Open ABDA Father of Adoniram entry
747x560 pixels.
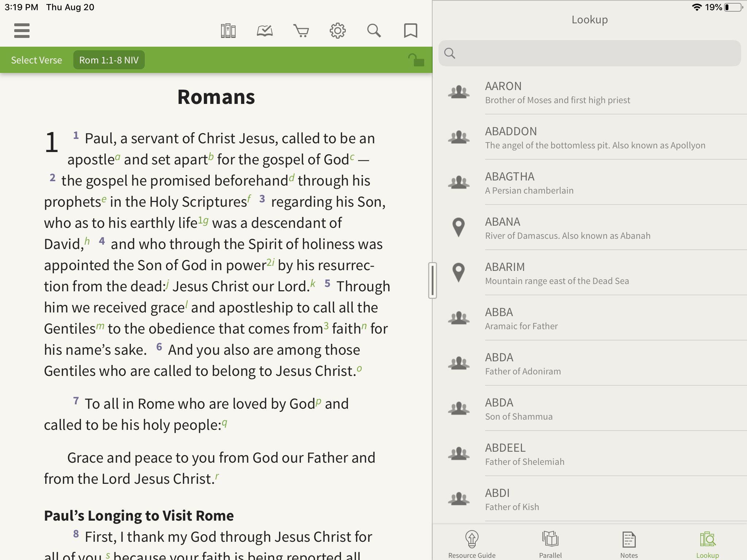tap(590, 363)
